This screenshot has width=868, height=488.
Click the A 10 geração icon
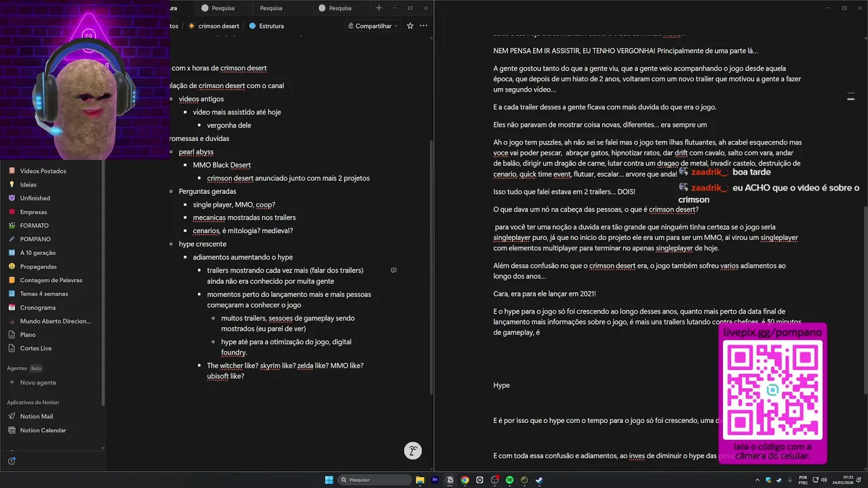12,253
